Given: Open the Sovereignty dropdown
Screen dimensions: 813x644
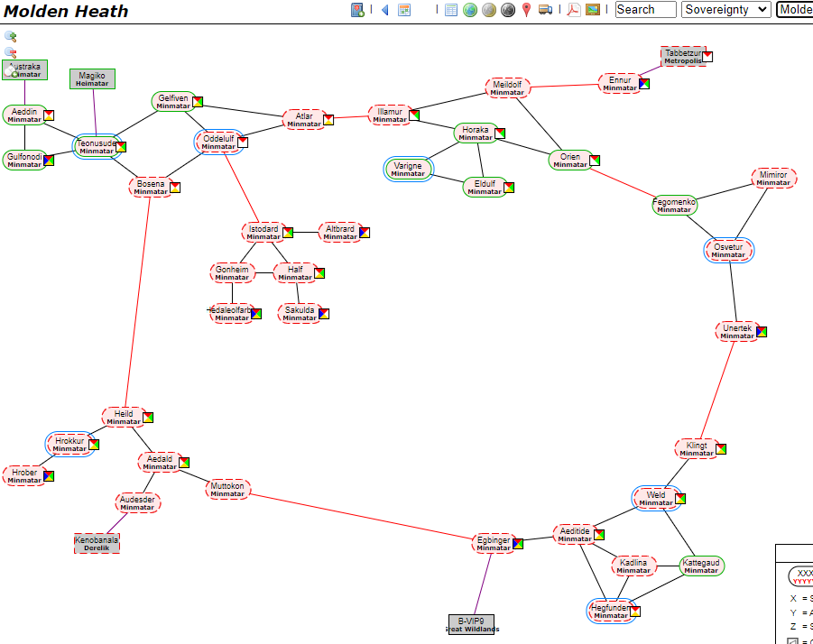Looking at the screenshot, I should [725, 9].
